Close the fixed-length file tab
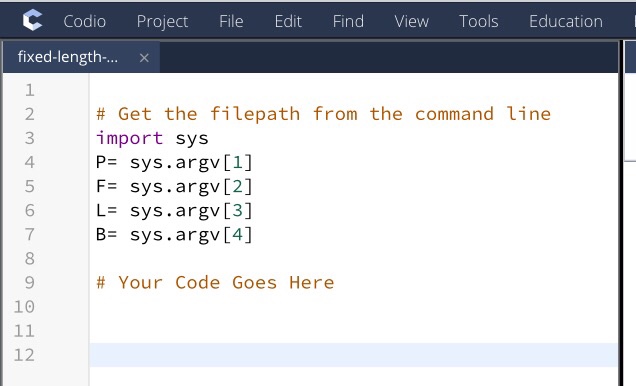Image resolution: width=636 pixels, height=386 pixels. click(144, 58)
